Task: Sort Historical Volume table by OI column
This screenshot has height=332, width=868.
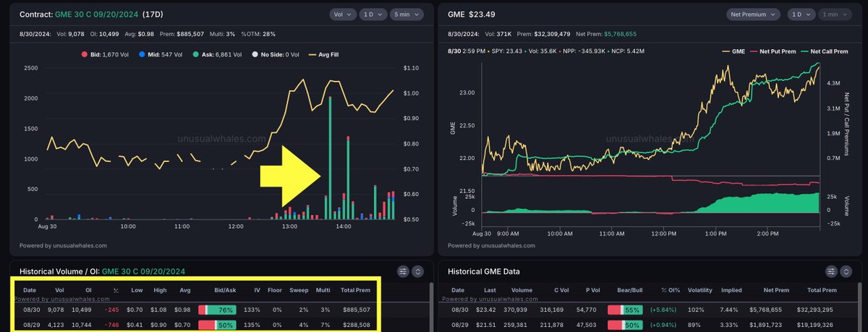Action: click(88, 290)
